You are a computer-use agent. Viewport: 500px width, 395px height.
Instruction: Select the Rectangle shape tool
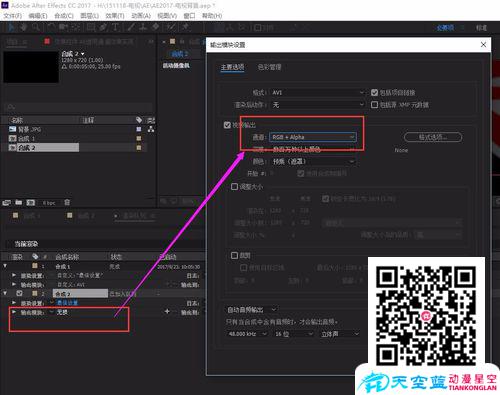(91, 27)
